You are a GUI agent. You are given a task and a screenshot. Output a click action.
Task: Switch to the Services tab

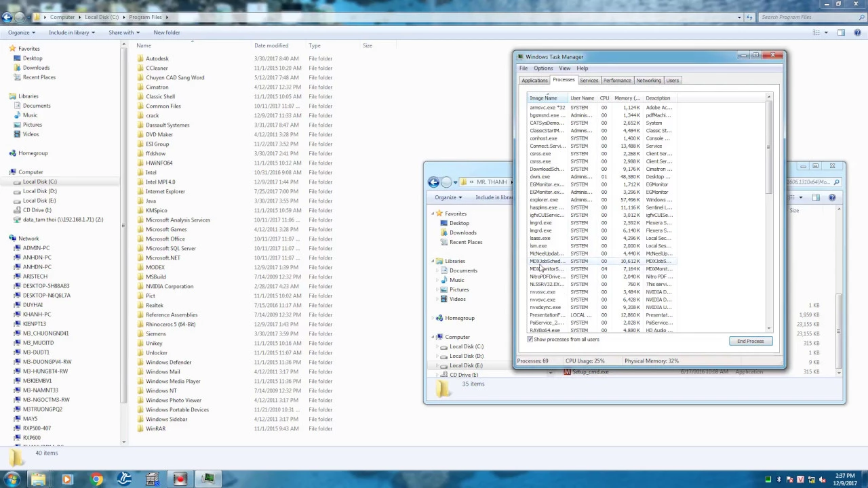click(x=589, y=81)
